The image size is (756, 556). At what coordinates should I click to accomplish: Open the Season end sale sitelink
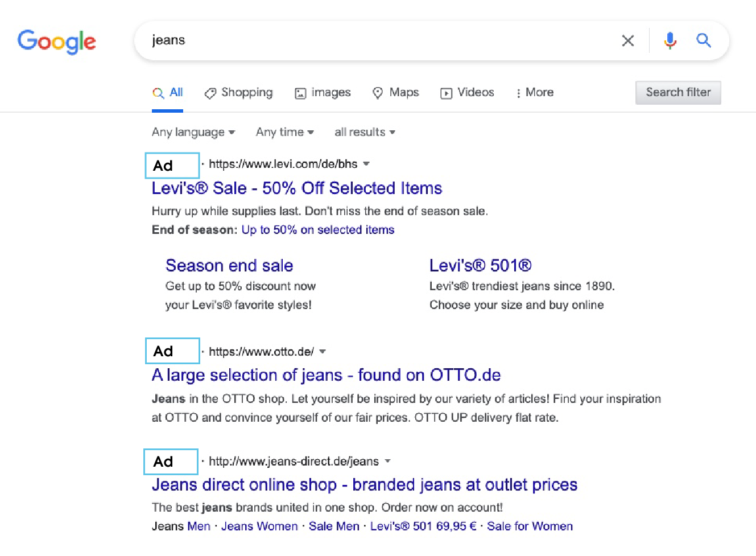[x=229, y=265]
